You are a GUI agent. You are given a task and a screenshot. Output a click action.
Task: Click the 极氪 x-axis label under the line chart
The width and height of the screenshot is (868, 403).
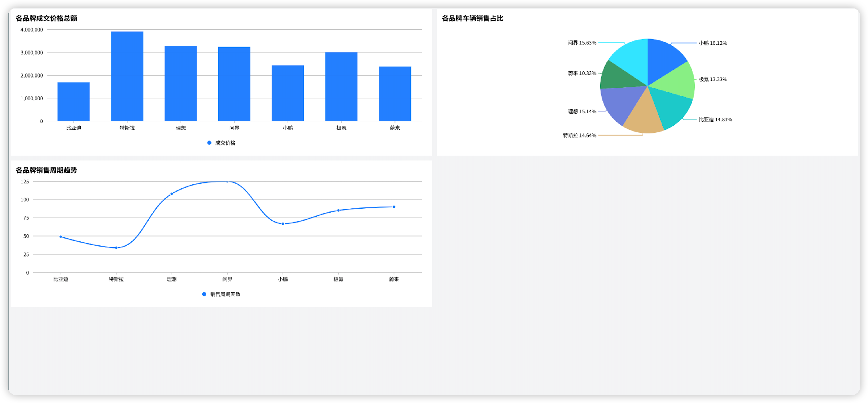tap(339, 279)
